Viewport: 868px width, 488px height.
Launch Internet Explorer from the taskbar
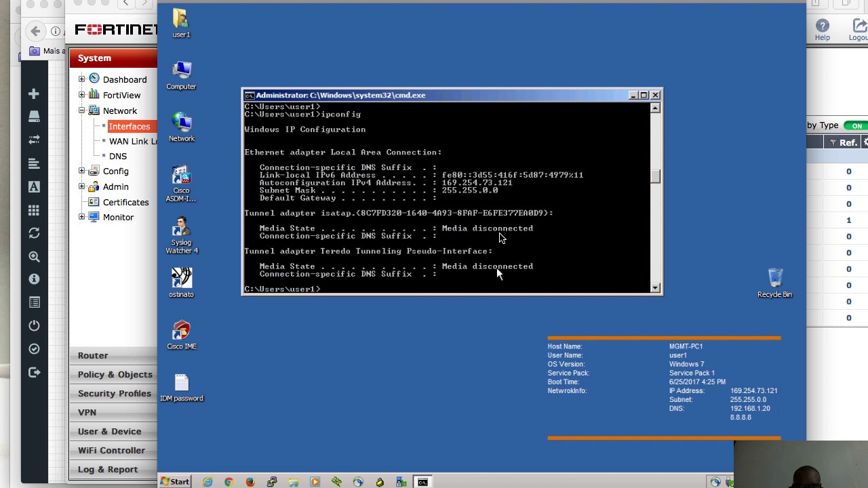tap(208, 482)
